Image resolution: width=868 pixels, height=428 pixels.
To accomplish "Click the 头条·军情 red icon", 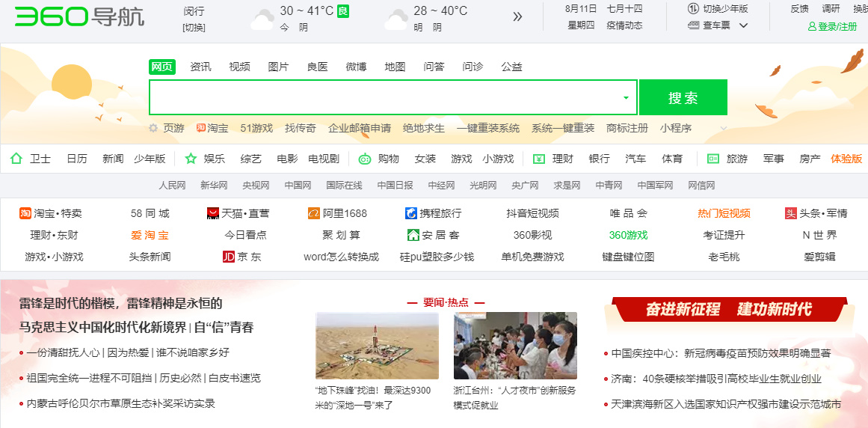I will pyautogui.click(x=790, y=213).
